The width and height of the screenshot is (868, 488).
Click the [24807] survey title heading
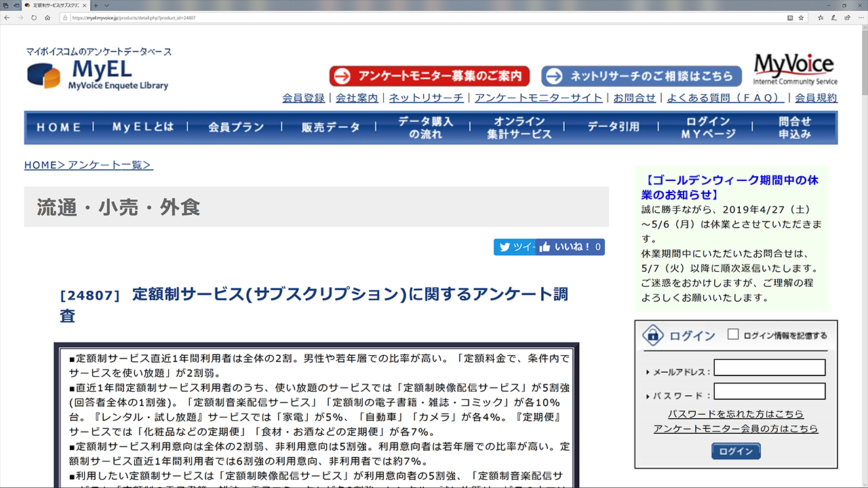[x=315, y=304]
